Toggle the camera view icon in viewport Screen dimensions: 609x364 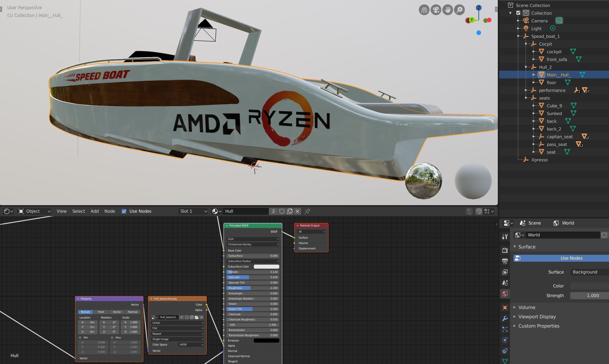436,10
